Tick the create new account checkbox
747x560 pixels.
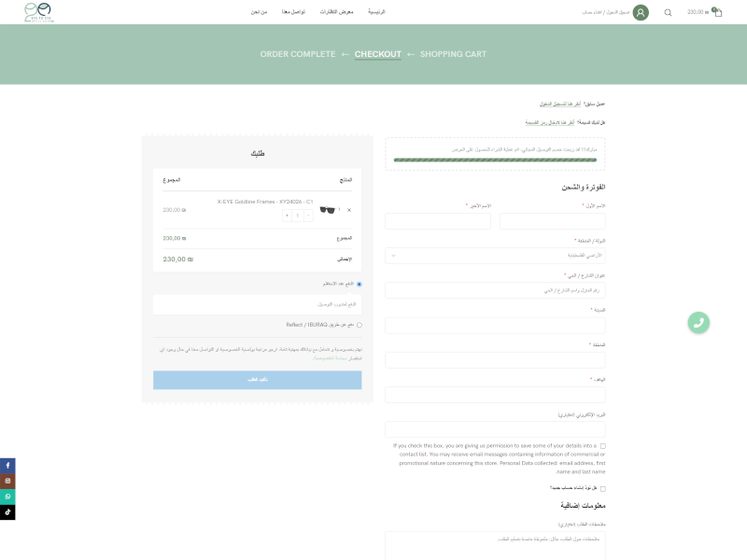point(602,488)
